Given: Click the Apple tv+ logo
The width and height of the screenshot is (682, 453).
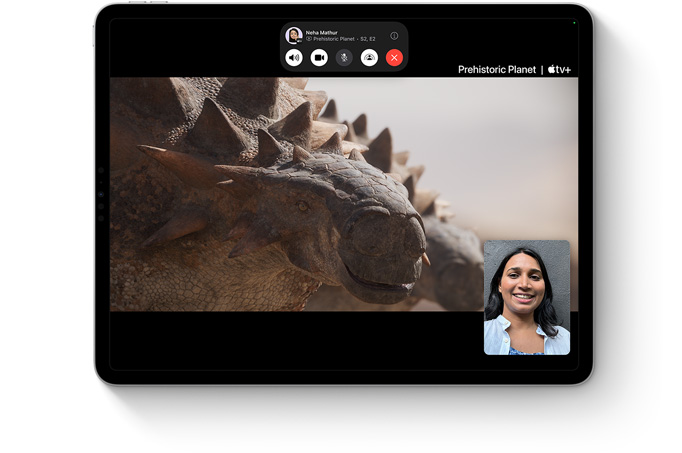Looking at the screenshot, I should point(559,69).
